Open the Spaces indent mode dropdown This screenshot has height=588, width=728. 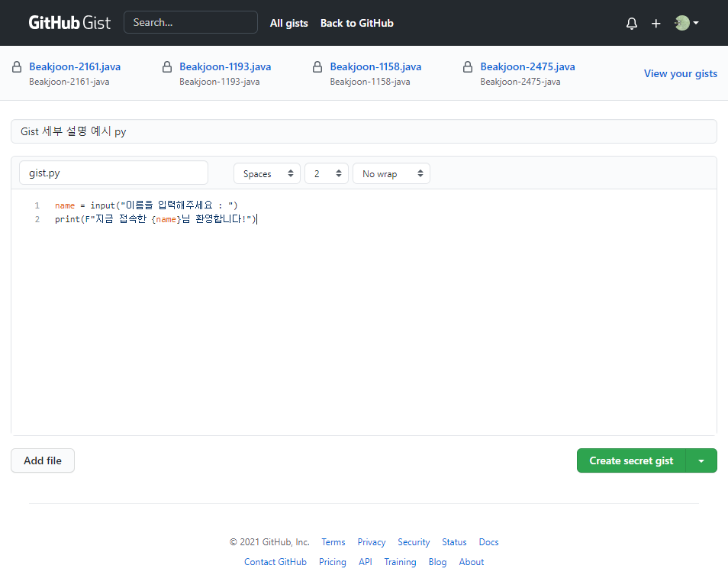click(x=267, y=173)
